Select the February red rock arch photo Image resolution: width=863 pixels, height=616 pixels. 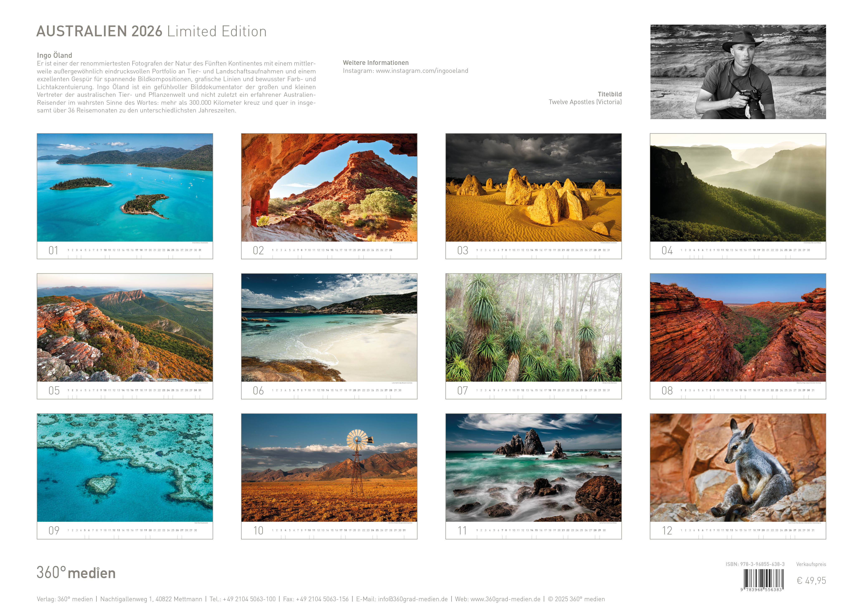click(x=329, y=187)
